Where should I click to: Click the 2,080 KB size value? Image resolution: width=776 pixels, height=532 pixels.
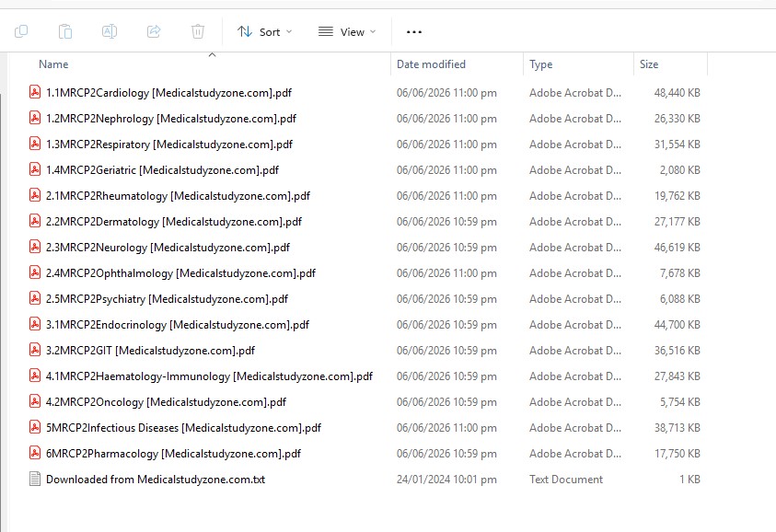point(679,170)
